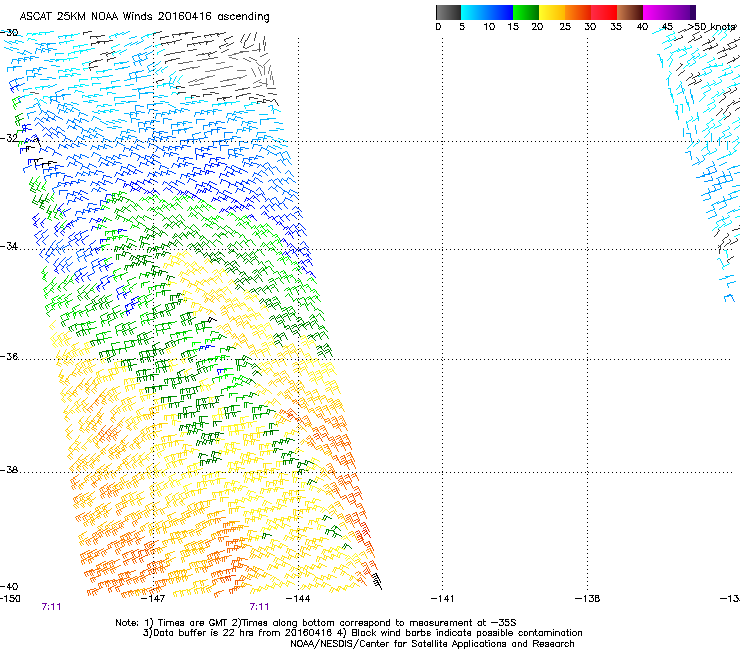Click the '>50 knots' legend label
The height and width of the screenshot is (650, 740).
click(x=711, y=27)
